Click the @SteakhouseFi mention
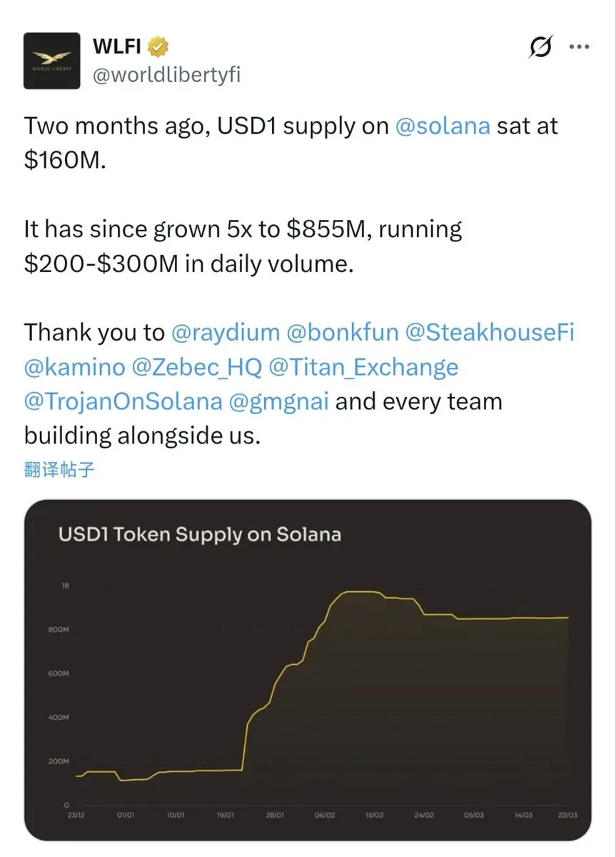 point(491,332)
